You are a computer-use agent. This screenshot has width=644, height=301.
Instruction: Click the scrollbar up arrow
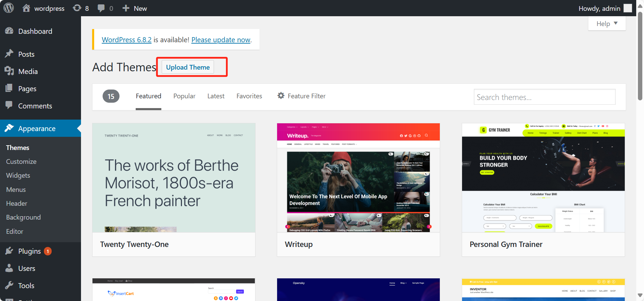[640, 6]
